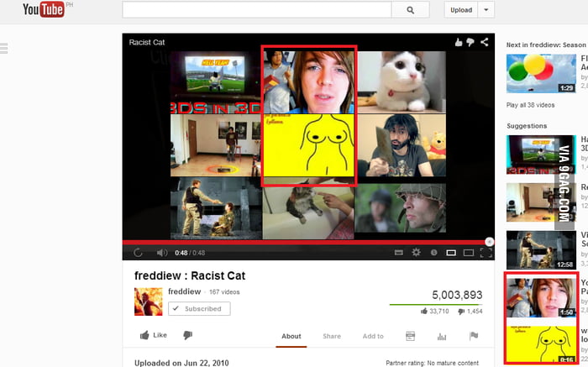The height and width of the screenshot is (367, 588).
Task: Switch to the large player size
Action: coord(467,252)
